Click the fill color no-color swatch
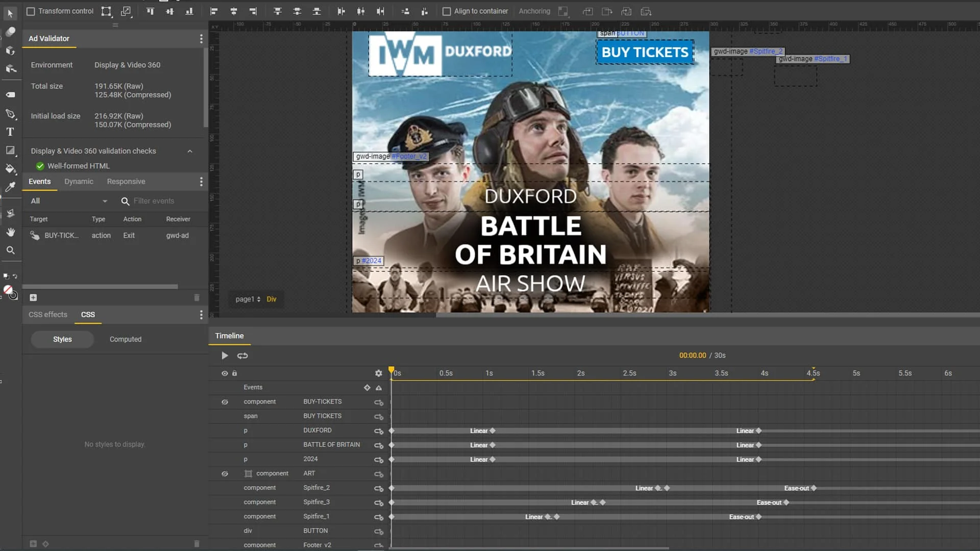 click(8, 290)
